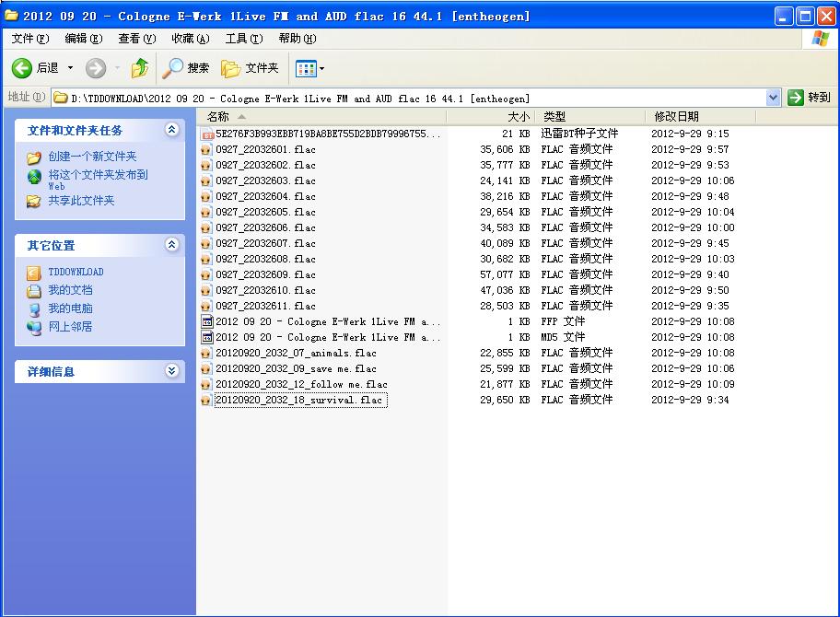Open the Back button history dropdown arrow
The width and height of the screenshot is (840, 617).
[70, 68]
